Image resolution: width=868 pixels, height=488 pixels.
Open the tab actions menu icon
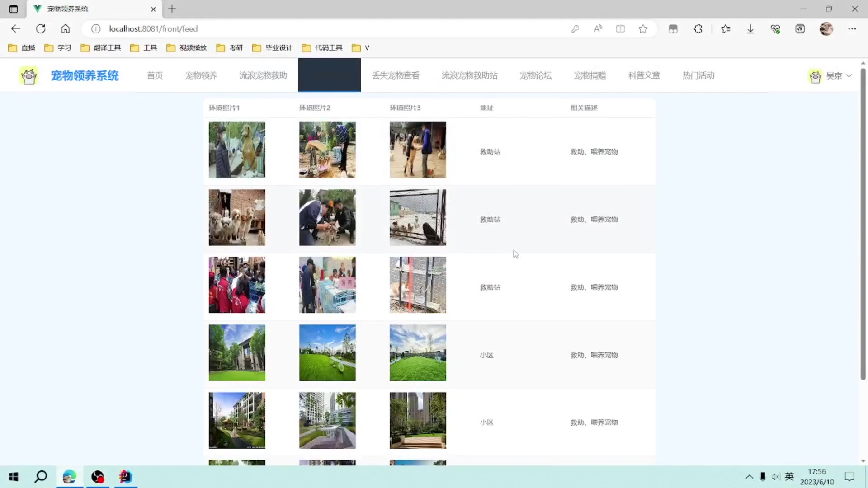pyautogui.click(x=14, y=9)
